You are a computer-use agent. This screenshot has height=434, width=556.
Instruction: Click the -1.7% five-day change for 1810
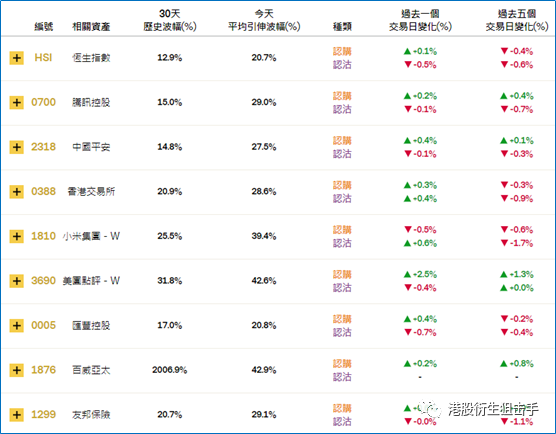click(x=517, y=243)
